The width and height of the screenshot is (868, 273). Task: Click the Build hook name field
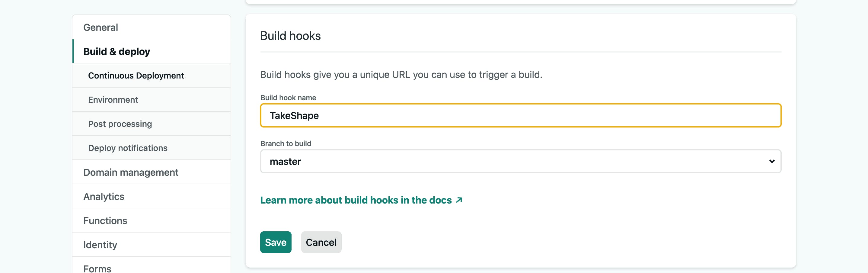(x=521, y=116)
